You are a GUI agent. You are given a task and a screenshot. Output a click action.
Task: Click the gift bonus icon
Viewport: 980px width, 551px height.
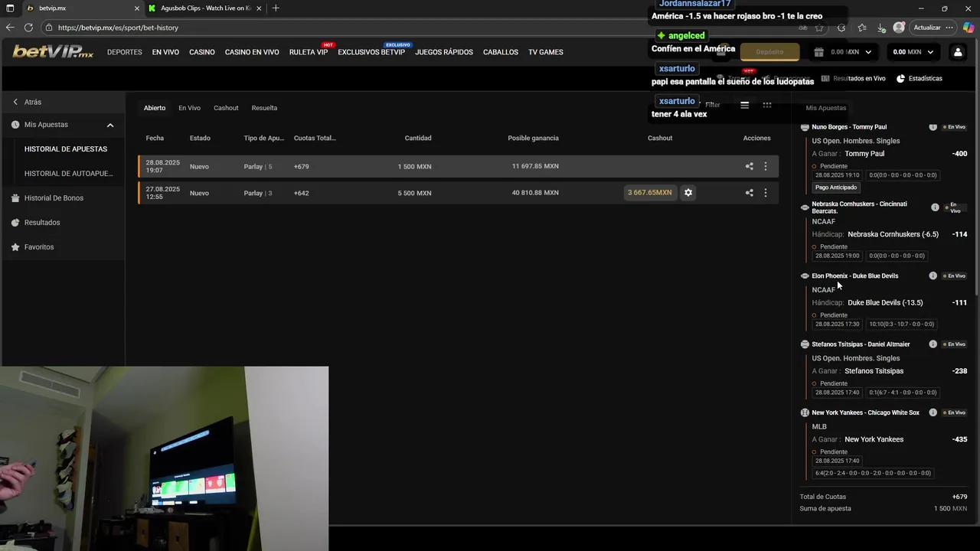point(818,52)
